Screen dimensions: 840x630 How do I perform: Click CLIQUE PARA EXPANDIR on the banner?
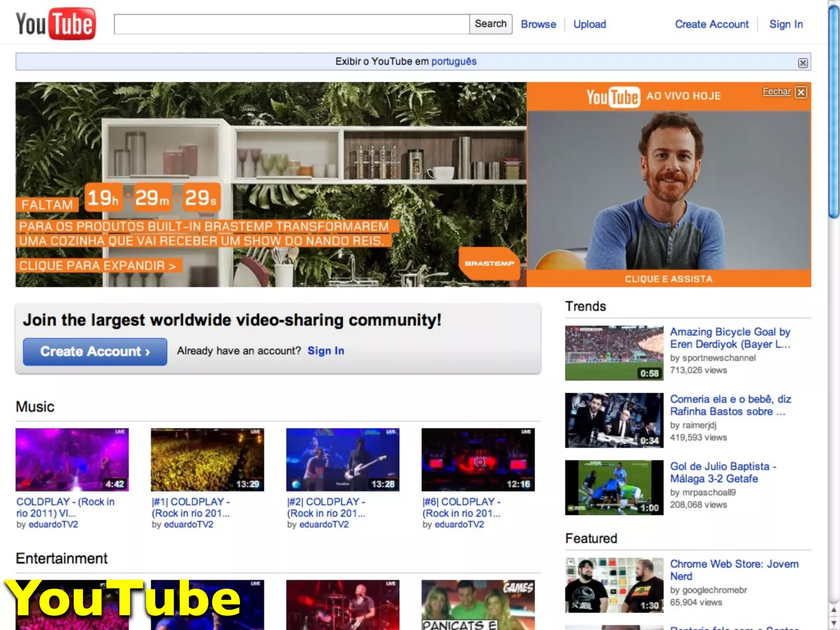(98, 265)
